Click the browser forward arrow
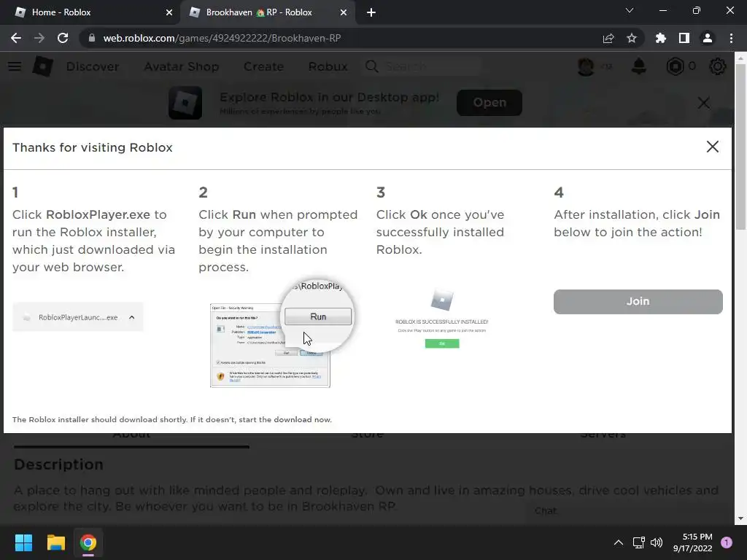This screenshot has width=747, height=560. 39,38
